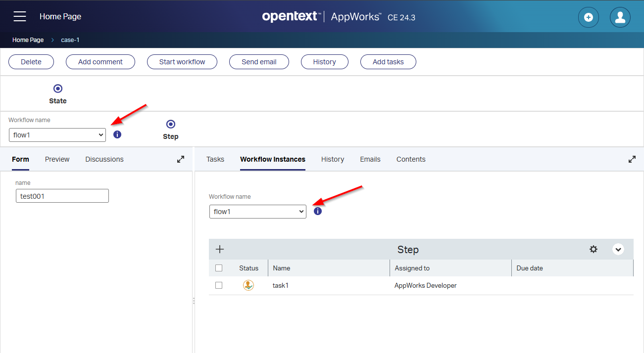This screenshot has width=644, height=353.
Task: Open the hamburger navigation menu
Action: (20, 16)
